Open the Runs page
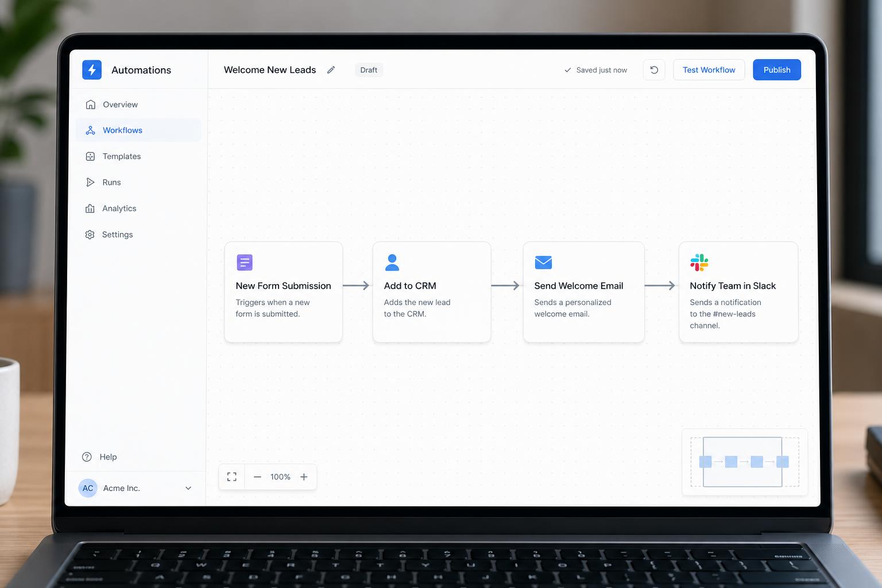The image size is (882, 588). point(138,182)
